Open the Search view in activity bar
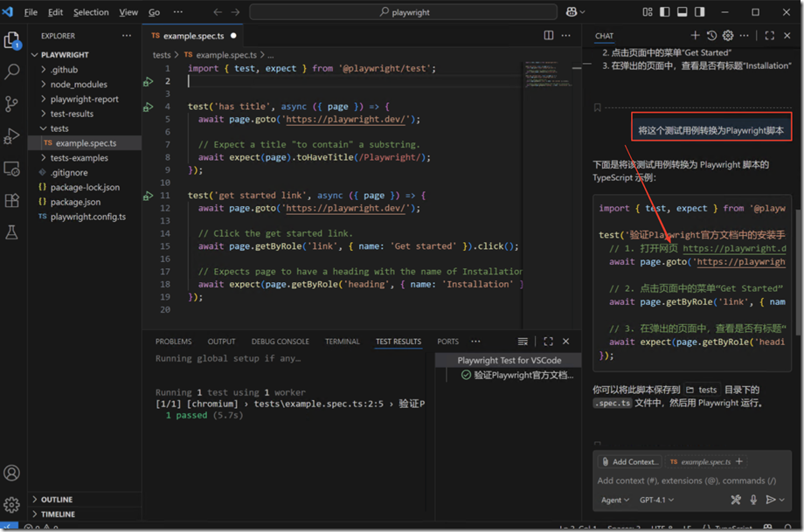The width and height of the screenshot is (804, 532). [x=11, y=72]
